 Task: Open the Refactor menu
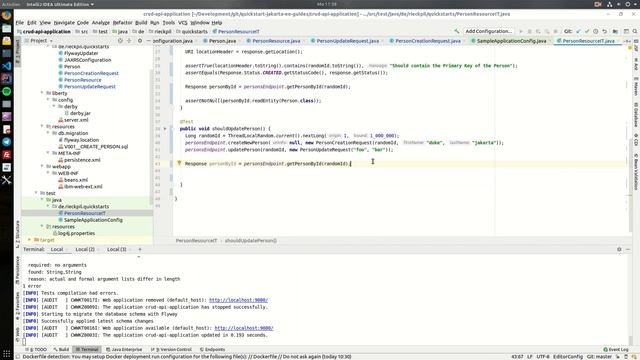click(x=122, y=22)
